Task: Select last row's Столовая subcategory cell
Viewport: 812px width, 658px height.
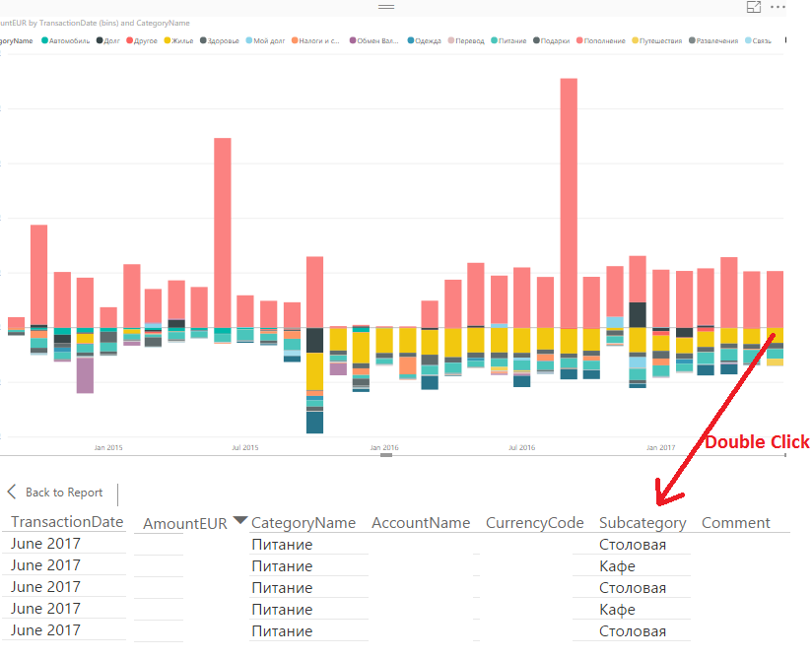Action: [633, 631]
